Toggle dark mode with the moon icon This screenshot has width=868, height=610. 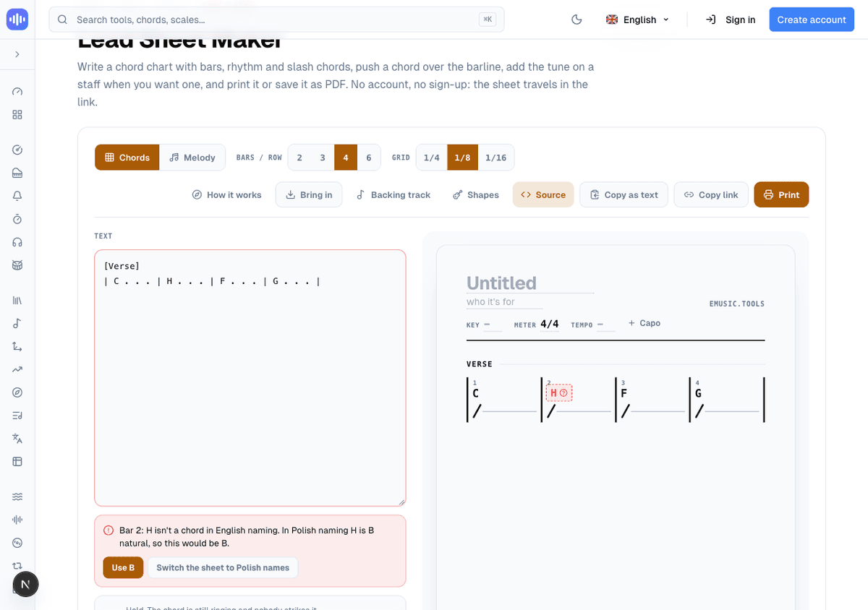(576, 20)
